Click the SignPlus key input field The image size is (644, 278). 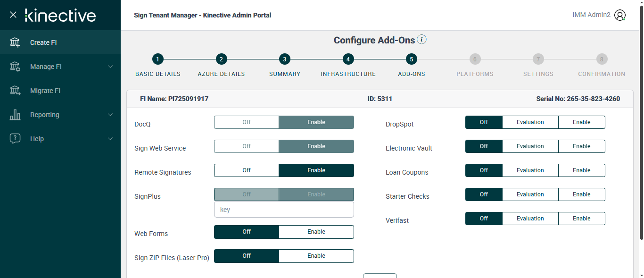tap(284, 210)
